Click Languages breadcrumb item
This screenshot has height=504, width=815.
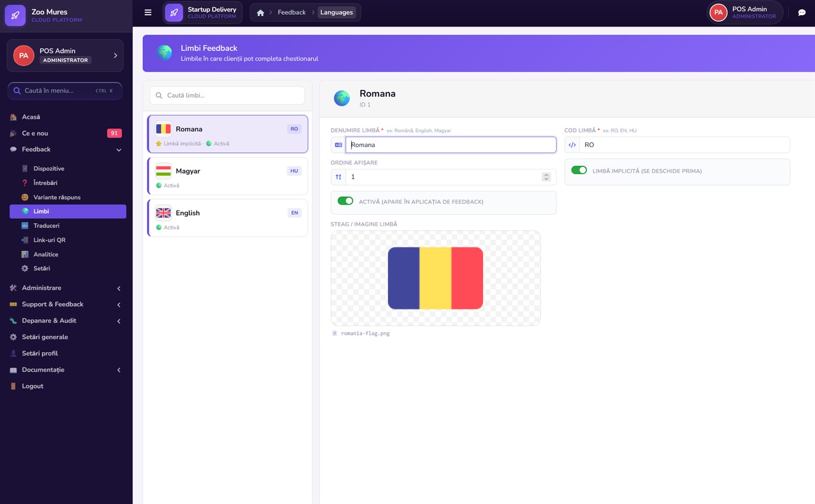point(336,12)
